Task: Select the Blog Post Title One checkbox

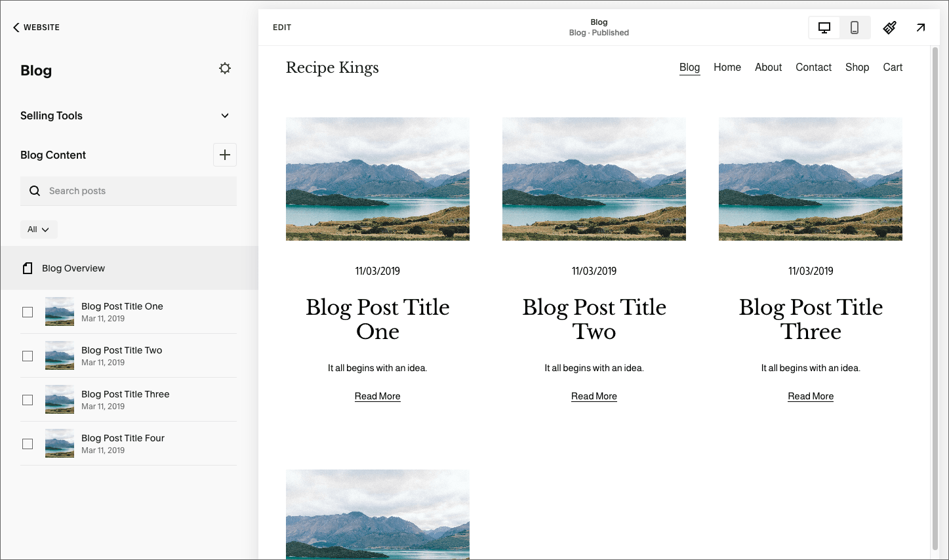Action: (x=28, y=311)
